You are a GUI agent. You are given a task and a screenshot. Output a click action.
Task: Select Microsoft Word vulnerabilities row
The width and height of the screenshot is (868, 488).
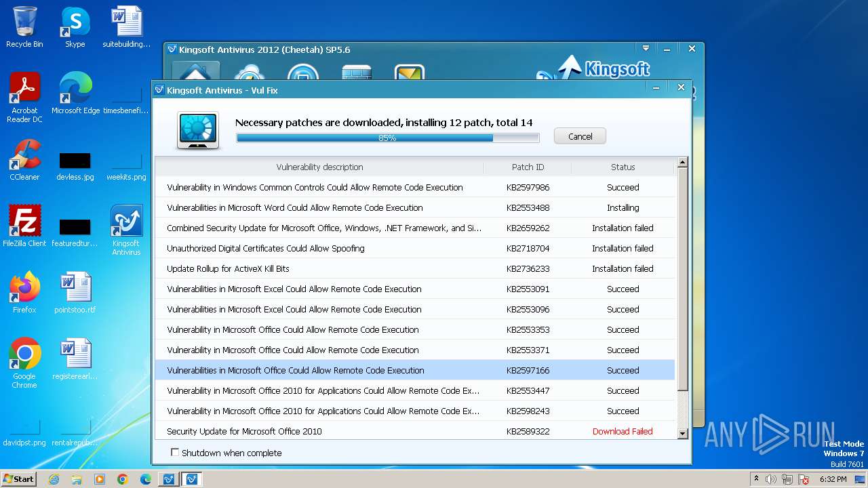pyautogui.click(x=415, y=207)
